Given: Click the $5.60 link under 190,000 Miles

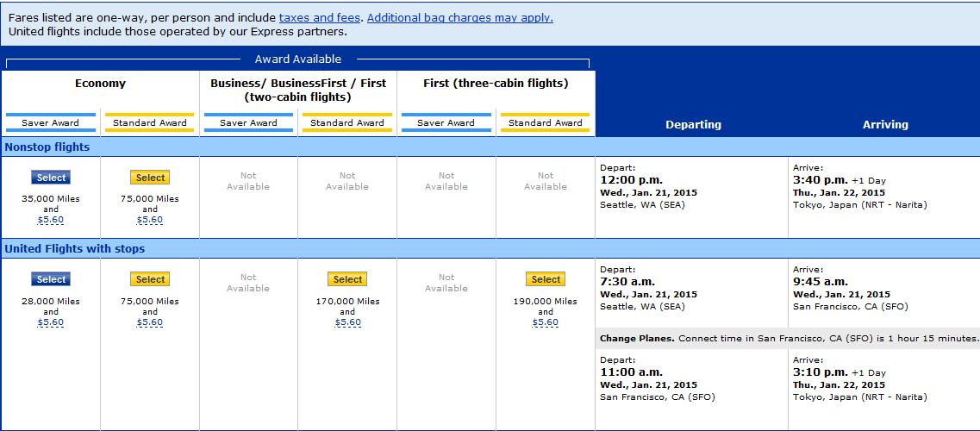Looking at the screenshot, I should (x=546, y=322).
